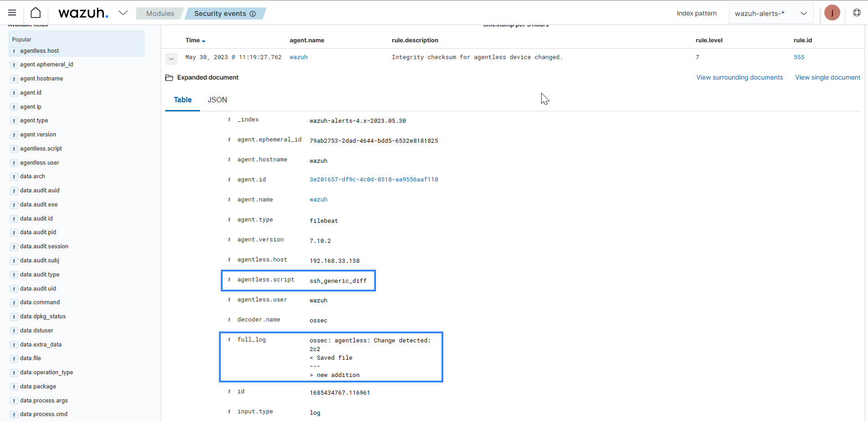Click the agentless.host value 192.168.33.138
Screen dimensions: 868x422
coord(335,261)
